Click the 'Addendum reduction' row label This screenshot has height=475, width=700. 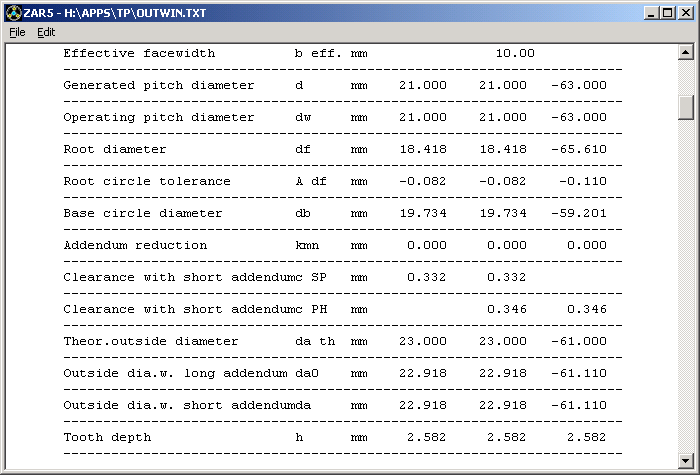click(x=135, y=245)
